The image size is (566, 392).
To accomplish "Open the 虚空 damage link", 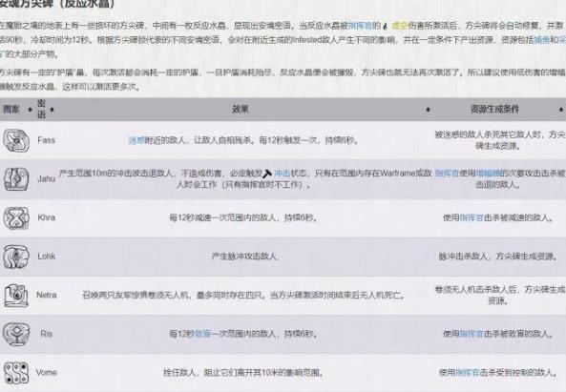I will pyautogui.click(x=400, y=26).
